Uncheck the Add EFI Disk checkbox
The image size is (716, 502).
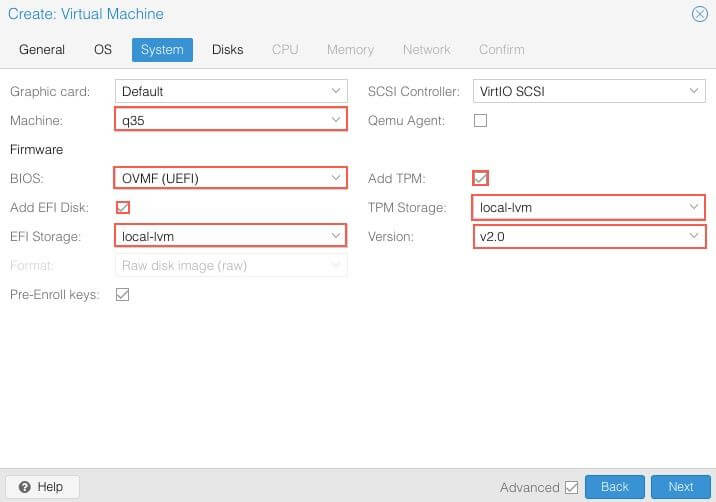click(123, 207)
